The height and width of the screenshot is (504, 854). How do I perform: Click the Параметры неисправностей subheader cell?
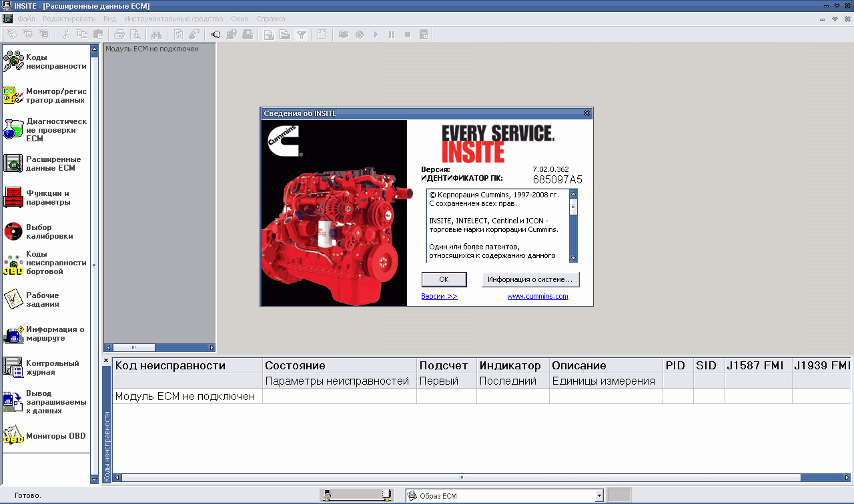point(340,381)
